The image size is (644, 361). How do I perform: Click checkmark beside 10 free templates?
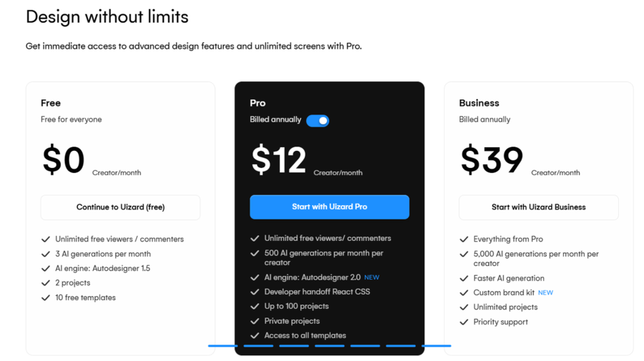coord(46,298)
